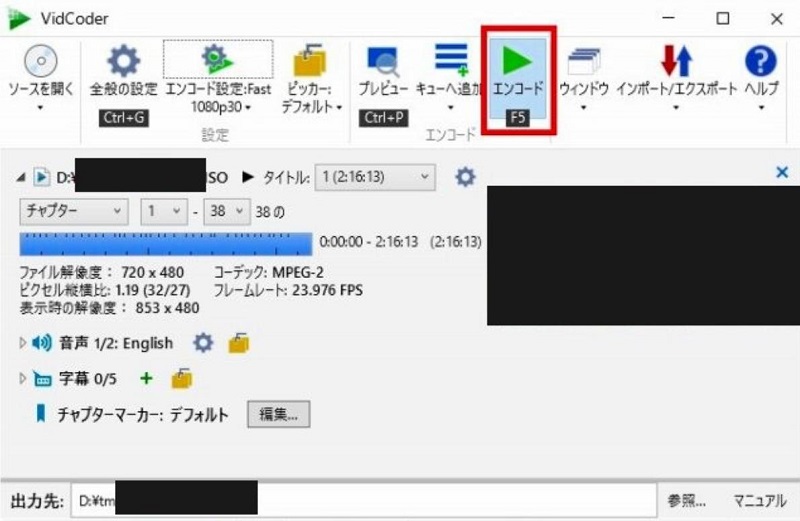Image resolution: width=800 pixels, height=521 pixels.
Task: Close the source with the blue X
Action: click(782, 172)
